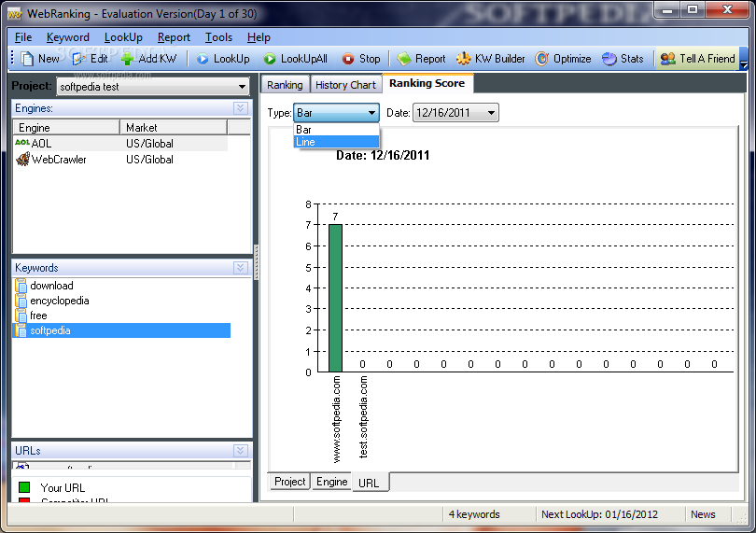Screen dimensions: 756x533
Task: Start LookUp from the toolbar
Action: (223, 59)
